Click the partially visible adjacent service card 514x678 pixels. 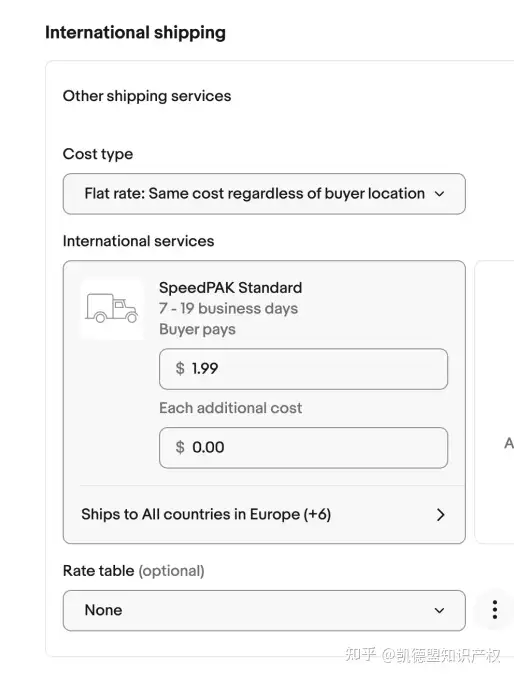click(495, 402)
